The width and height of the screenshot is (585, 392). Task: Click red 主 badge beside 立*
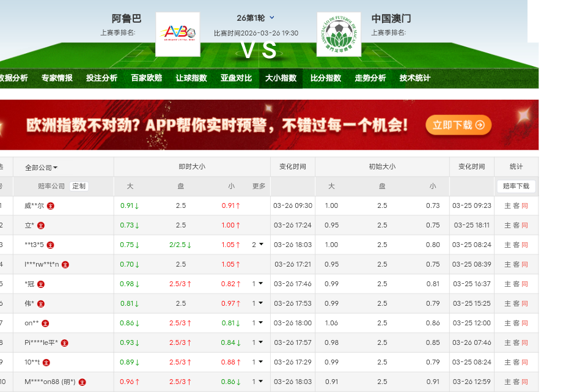(x=41, y=226)
